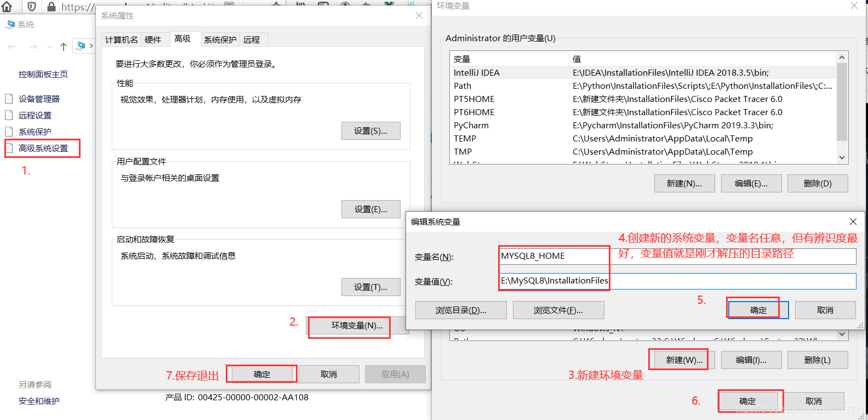This screenshot has width=868, height=420.
Task: Go up one folder level in the 系统 window
Action: pyautogui.click(x=64, y=47)
